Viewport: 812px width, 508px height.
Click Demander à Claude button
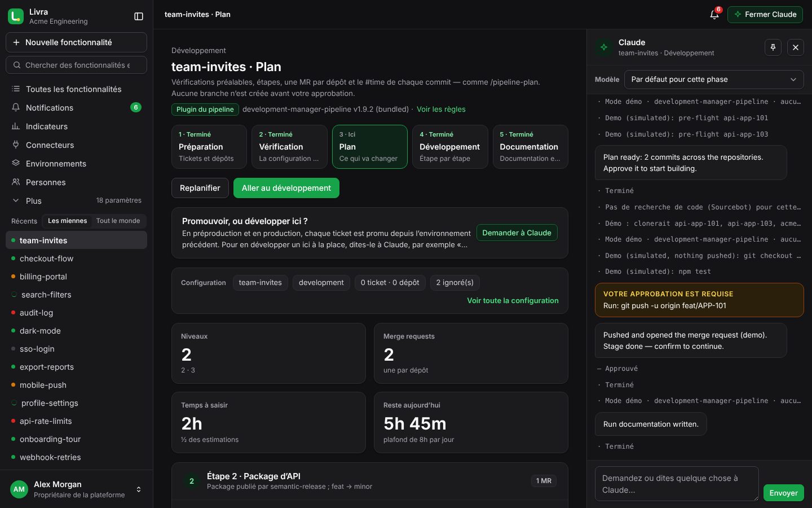coord(517,233)
